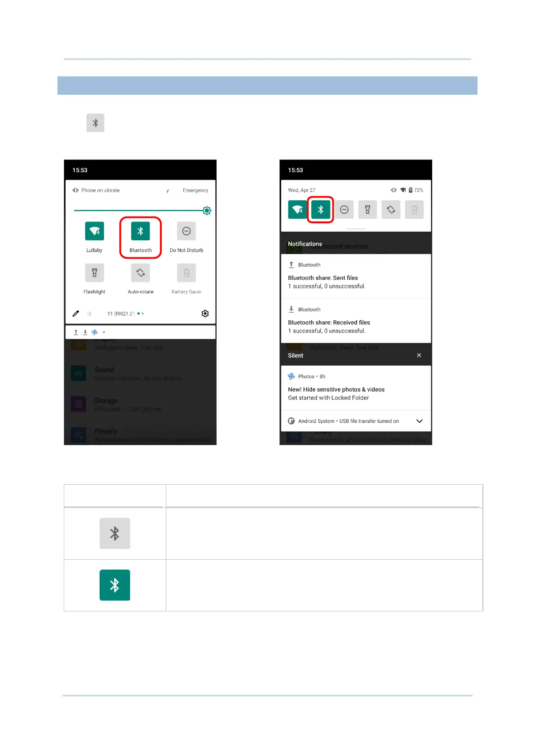535x756 pixels.
Task: Turn on Flashlight tile in left panel
Action: [x=94, y=273]
